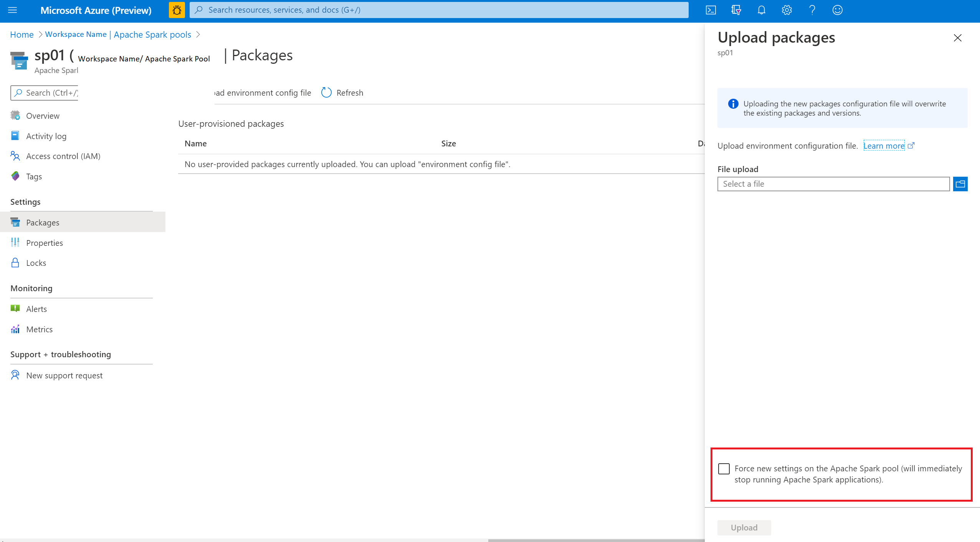Select Properties from the sidebar menu

pyautogui.click(x=45, y=242)
